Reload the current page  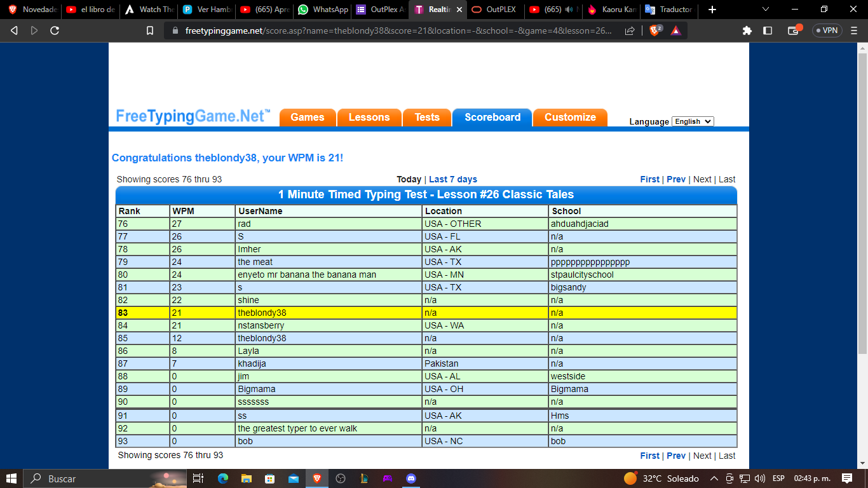(55, 30)
